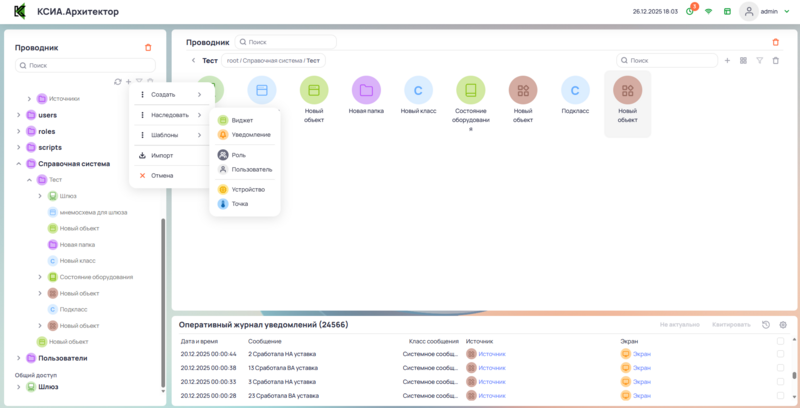Click the first Источник link in journal
This screenshot has width=800, height=408.
[x=492, y=354]
